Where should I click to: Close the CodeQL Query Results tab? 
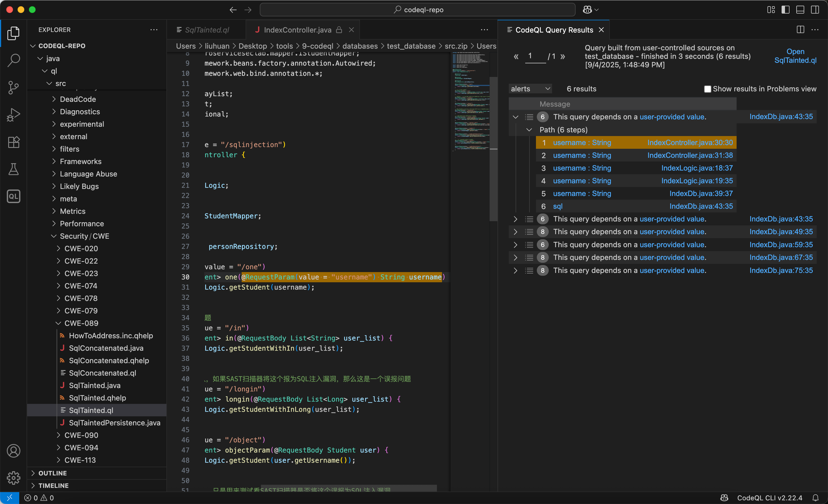601,29
